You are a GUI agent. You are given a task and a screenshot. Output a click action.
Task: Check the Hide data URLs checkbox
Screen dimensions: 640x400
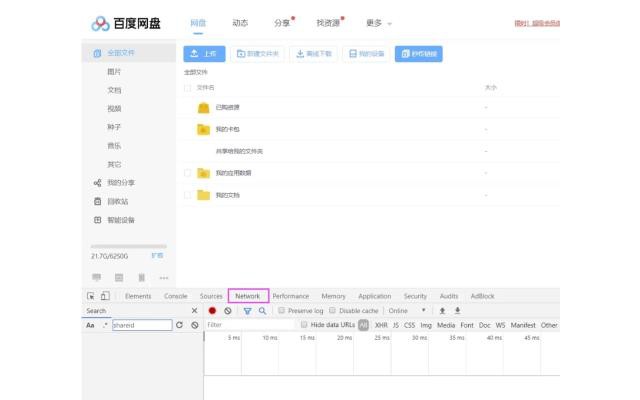pyautogui.click(x=304, y=324)
